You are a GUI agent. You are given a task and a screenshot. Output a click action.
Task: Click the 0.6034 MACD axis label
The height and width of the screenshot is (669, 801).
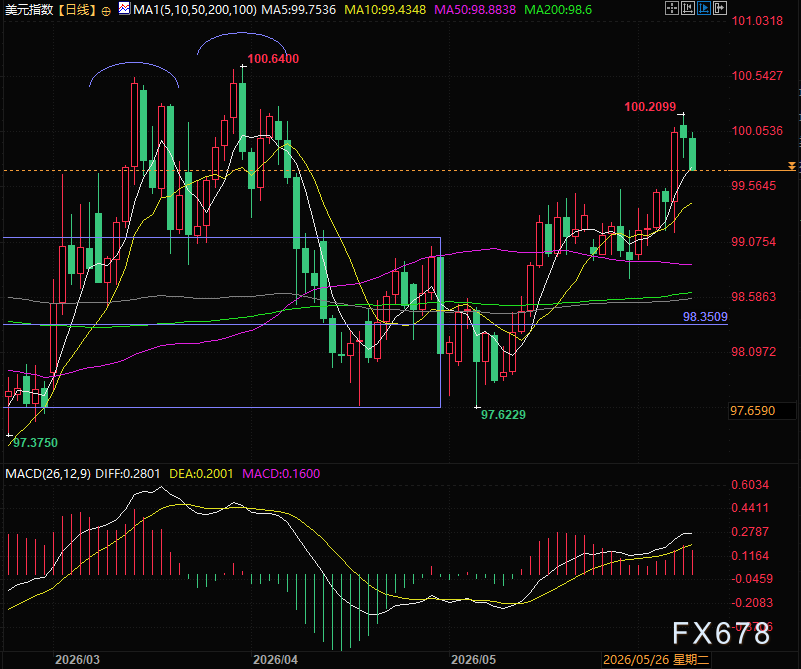pos(750,485)
